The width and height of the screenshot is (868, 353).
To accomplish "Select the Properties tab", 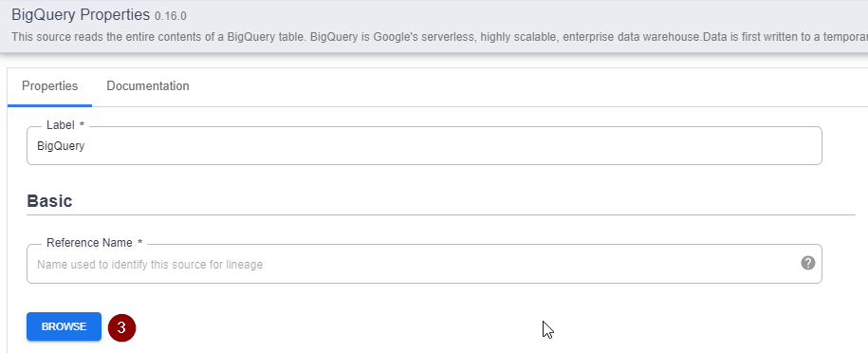I will (50, 86).
